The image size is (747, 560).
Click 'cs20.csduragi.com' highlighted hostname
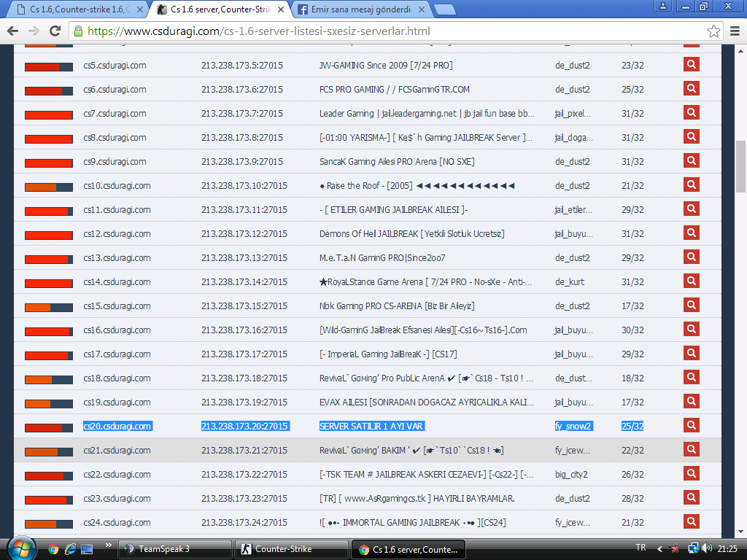(x=117, y=426)
